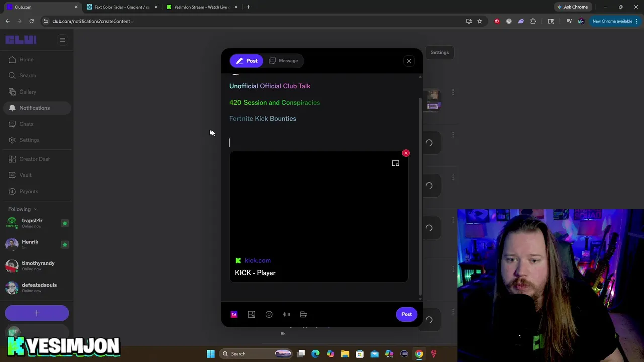Open the emoji picker icon
The width and height of the screenshot is (644, 362).
coord(269,314)
